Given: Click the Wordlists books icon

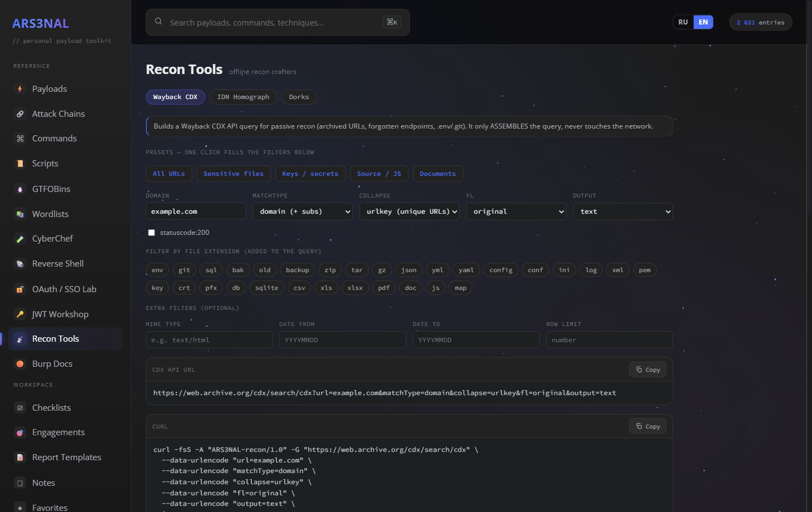Looking at the screenshot, I should pos(20,214).
